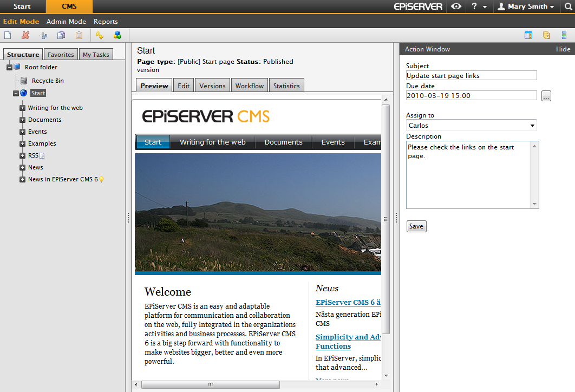
Task: Open the Reports menu
Action: point(106,21)
